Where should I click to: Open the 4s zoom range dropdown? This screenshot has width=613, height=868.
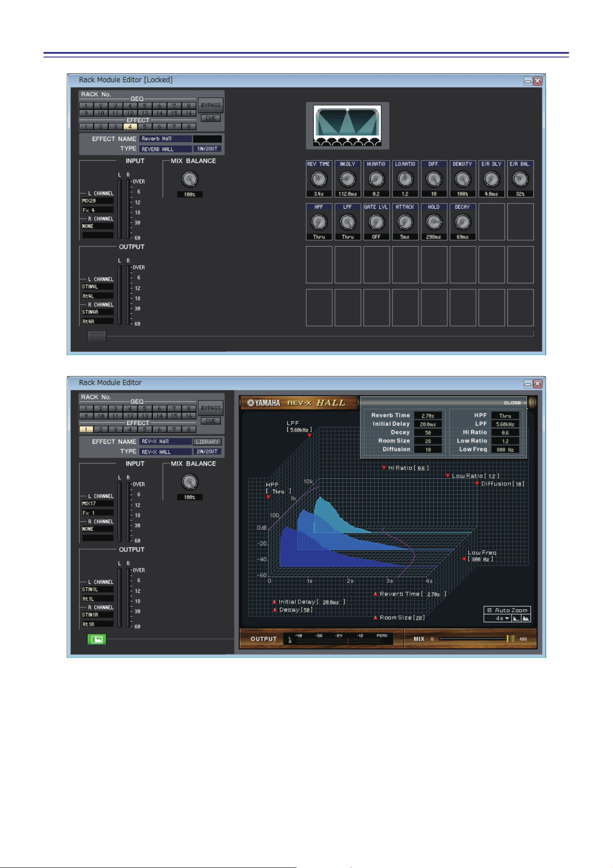click(x=498, y=618)
